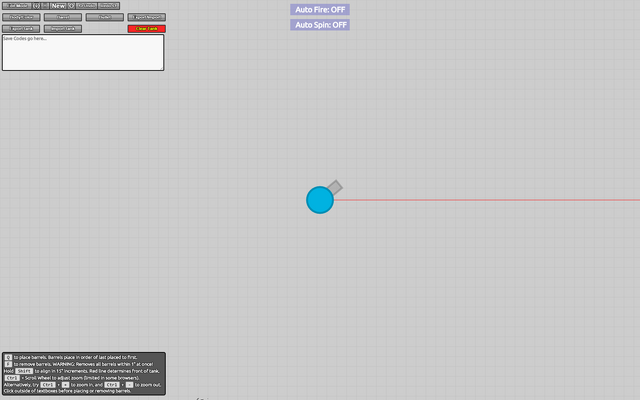Click the Export tank button
The height and width of the screenshot is (400, 640).
point(21,29)
